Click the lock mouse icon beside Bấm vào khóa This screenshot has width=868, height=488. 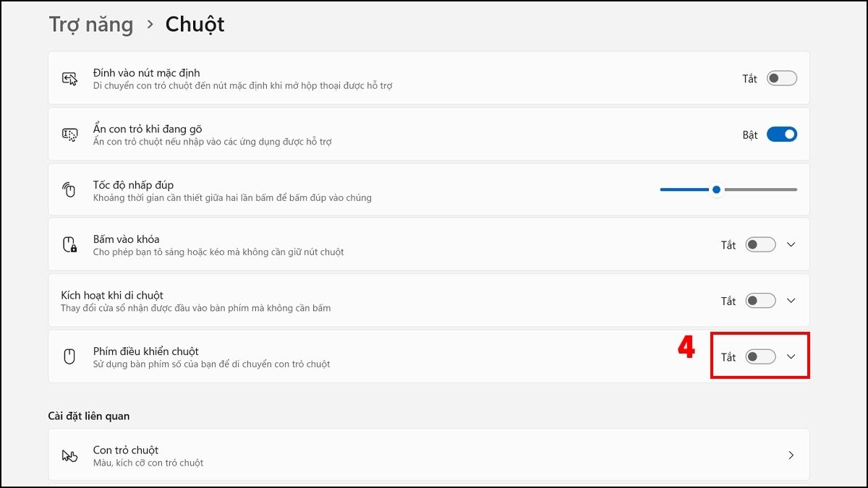69,245
